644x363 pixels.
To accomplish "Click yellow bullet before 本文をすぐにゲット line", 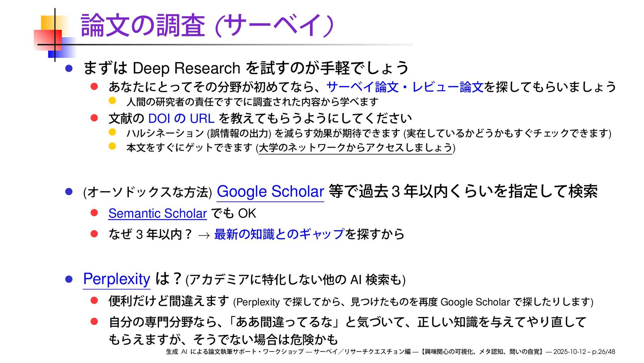I will [112, 146].
